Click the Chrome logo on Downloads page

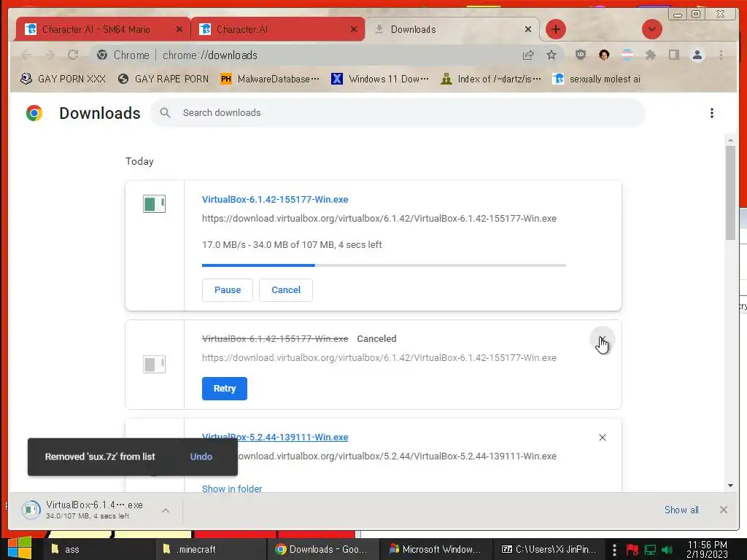pos(34,113)
